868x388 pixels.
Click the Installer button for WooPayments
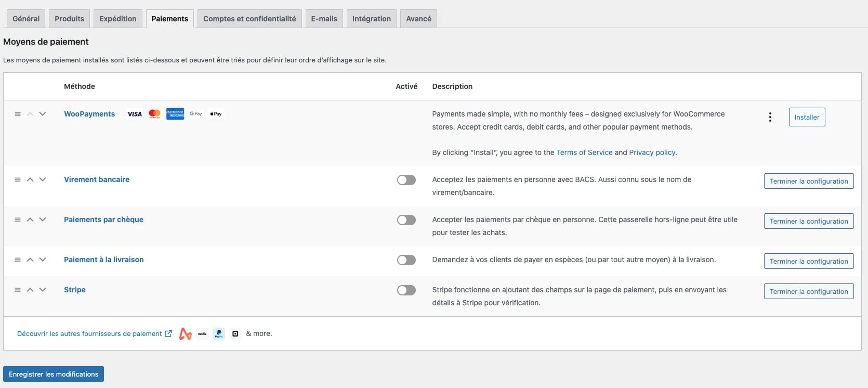click(807, 117)
